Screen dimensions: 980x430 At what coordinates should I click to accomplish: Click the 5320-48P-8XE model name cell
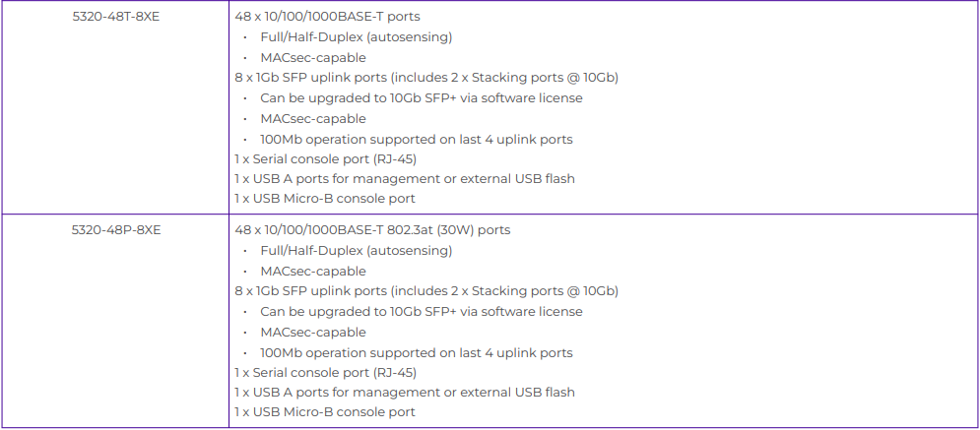[115, 230]
